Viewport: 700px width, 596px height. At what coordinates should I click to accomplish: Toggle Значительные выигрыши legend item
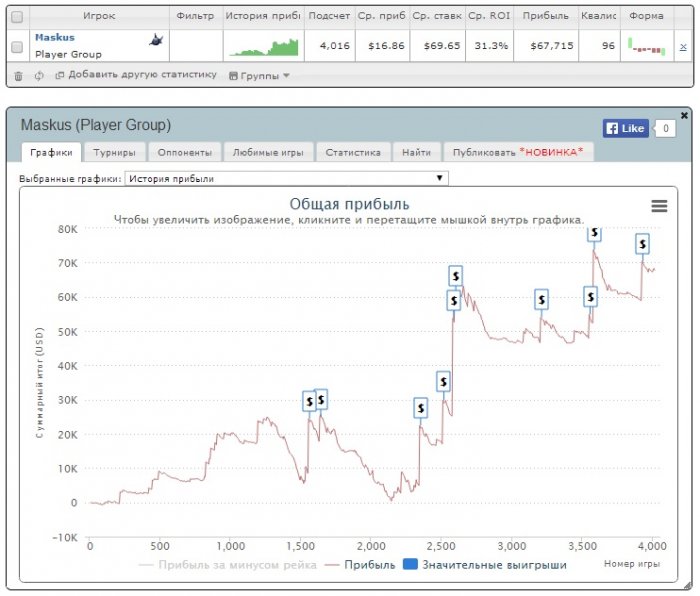tap(484, 565)
